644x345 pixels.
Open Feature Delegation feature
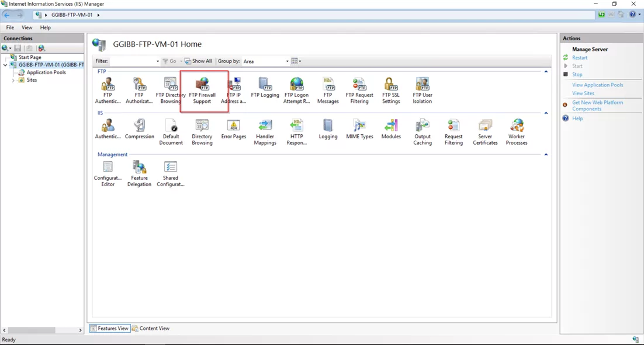click(x=139, y=173)
